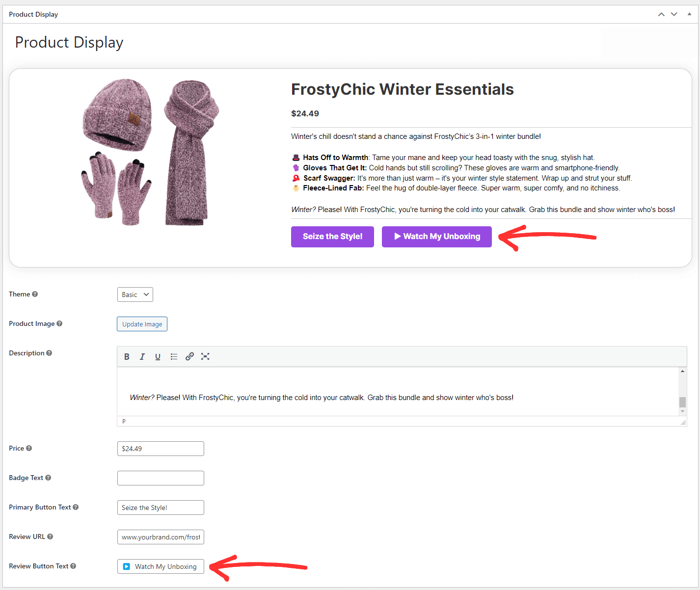
Task: Select the Price input showing $24.49
Action: [161, 448]
